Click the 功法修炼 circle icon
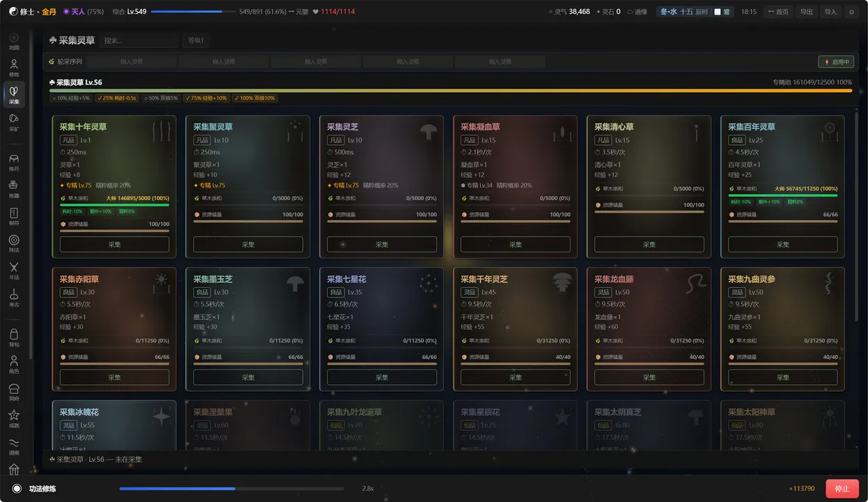Viewport: 868px width, 502px height. (17, 489)
